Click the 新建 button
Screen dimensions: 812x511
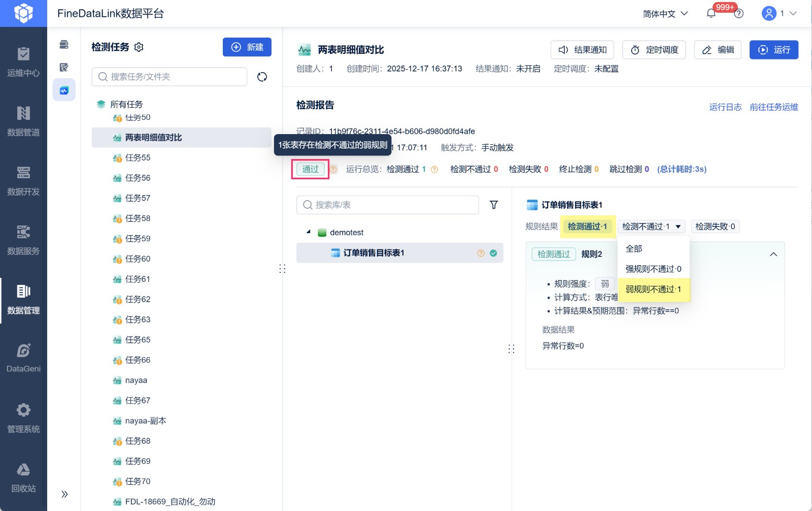pyautogui.click(x=247, y=47)
